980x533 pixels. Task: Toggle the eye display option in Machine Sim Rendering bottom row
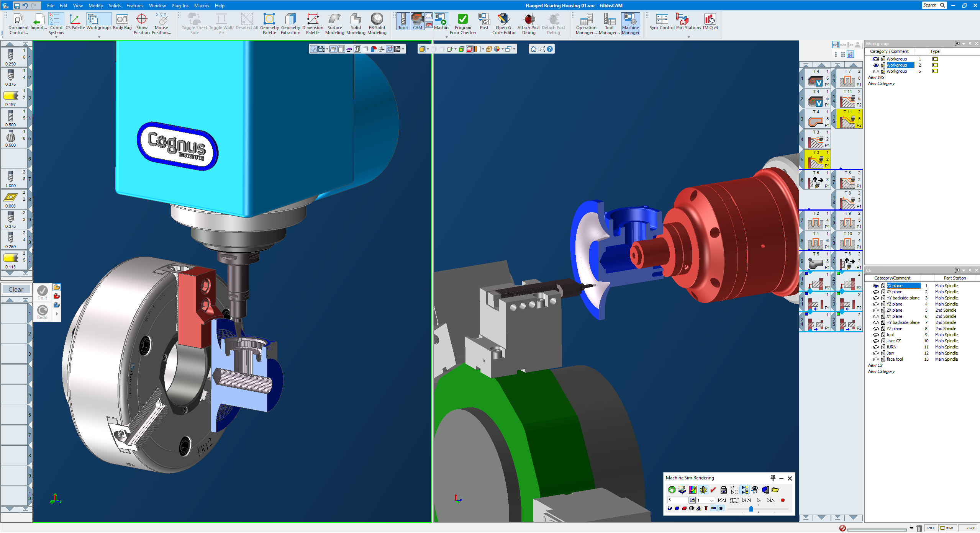coord(721,508)
